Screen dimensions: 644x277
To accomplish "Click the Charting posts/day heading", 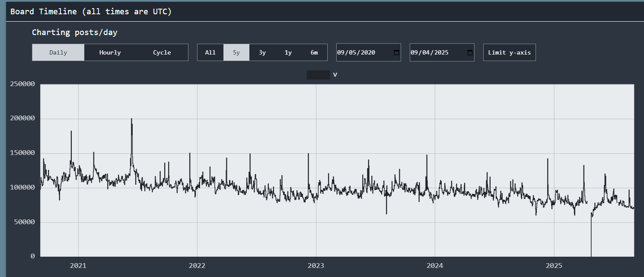I will tap(75, 32).
